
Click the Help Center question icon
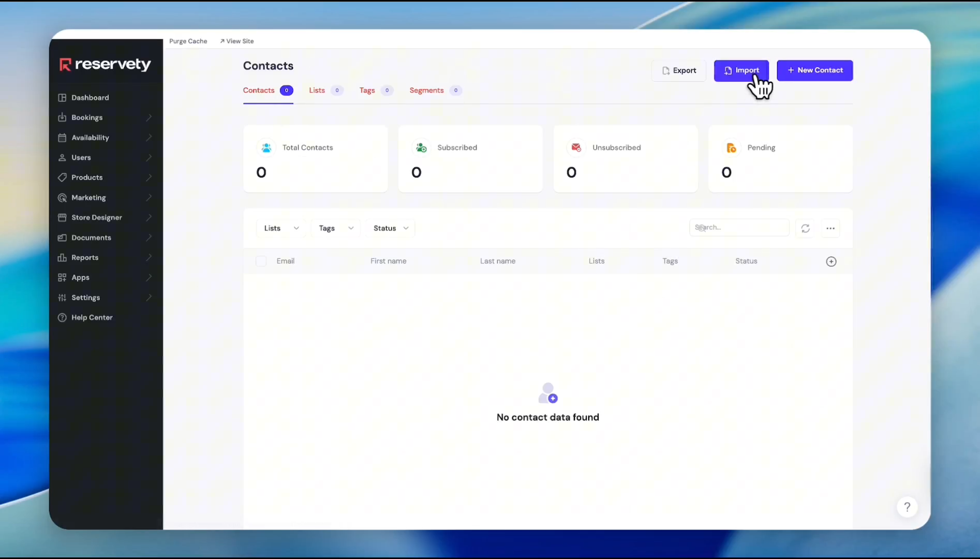point(62,317)
